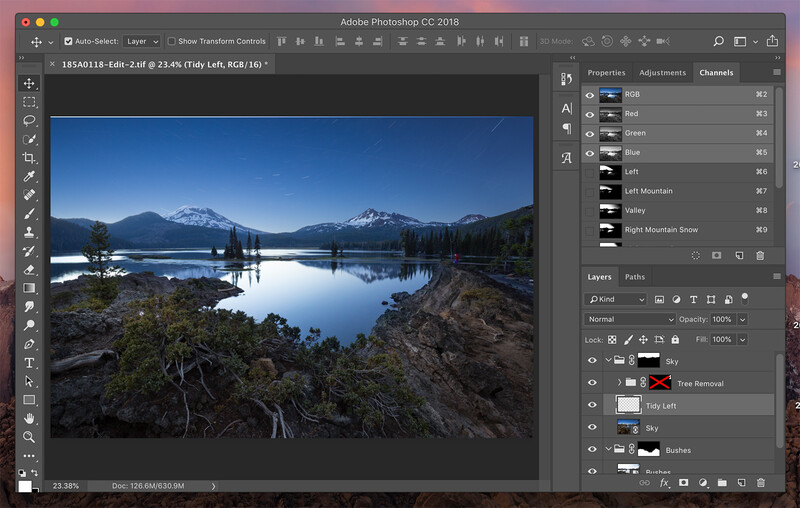Pick the Lasso tool
The image size is (800, 508).
[x=29, y=120]
